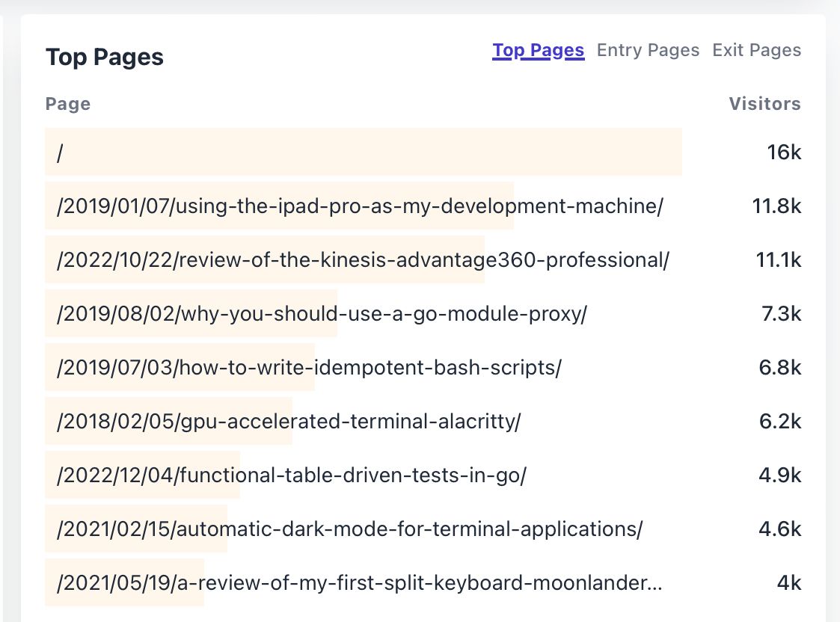Click the Top Pages section heading
This screenshot has height=622, width=840.
[x=105, y=58]
